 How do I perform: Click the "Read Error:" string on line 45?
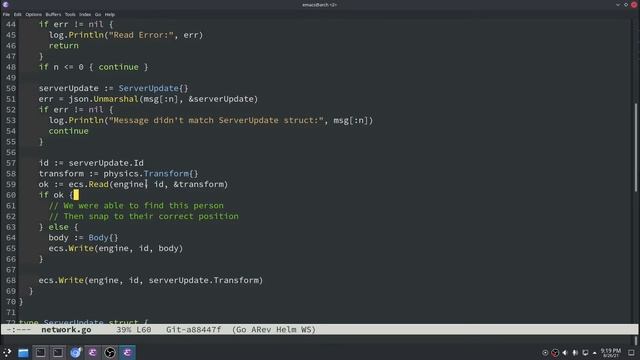[x=141, y=35]
